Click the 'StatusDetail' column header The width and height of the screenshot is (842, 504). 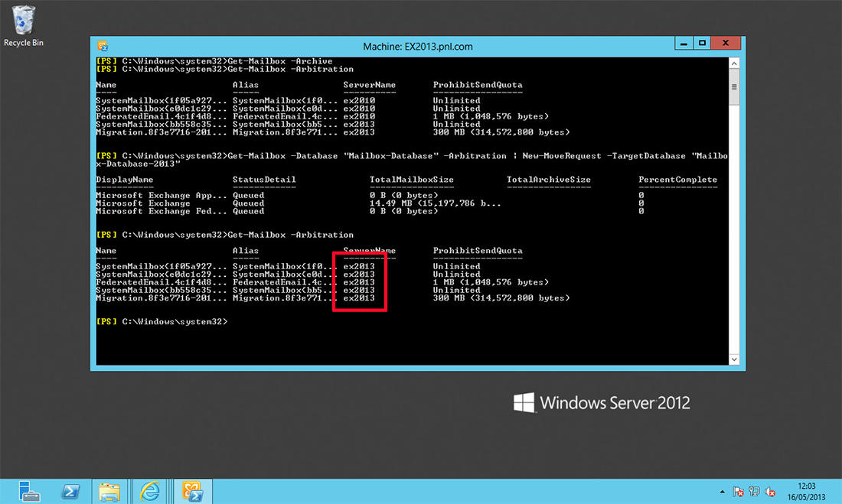tap(264, 180)
